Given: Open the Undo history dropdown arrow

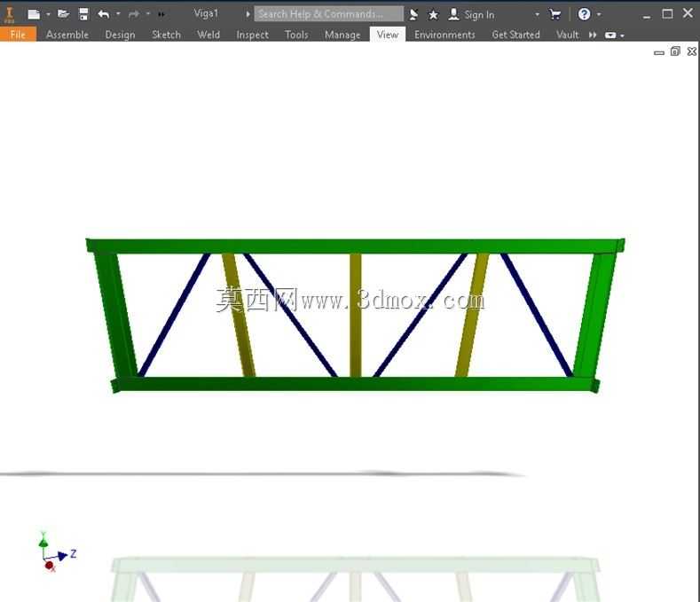Looking at the screenshot, I should (118, 14).
